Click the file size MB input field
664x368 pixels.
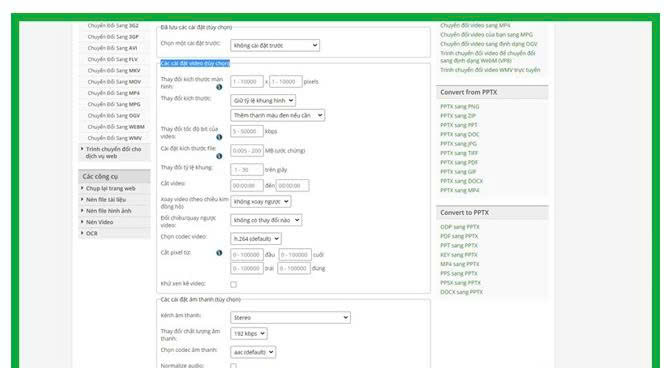(x=247, y=151)
